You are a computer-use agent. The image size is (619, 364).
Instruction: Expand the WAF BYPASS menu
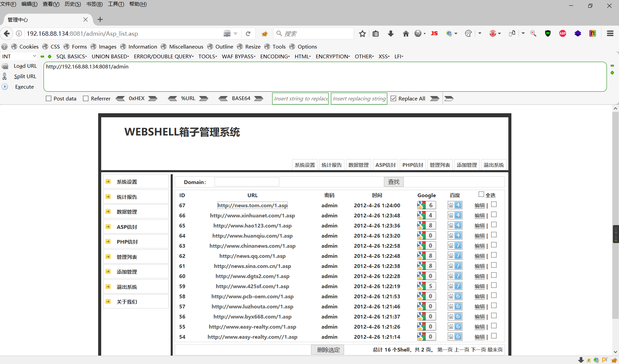pyautogui.click(x=238, y=56)
